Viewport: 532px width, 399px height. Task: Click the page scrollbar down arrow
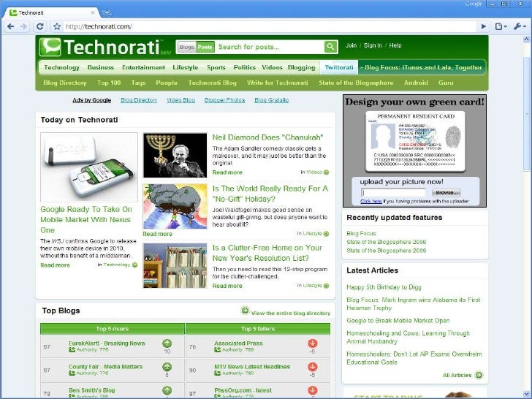pyautogui.click(x=527, y=394)
